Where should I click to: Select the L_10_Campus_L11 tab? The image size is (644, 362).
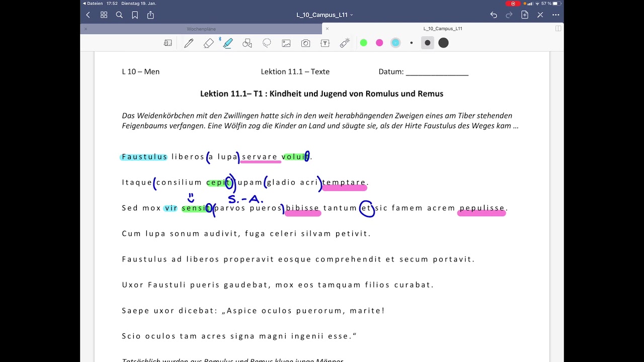point(443,29)
